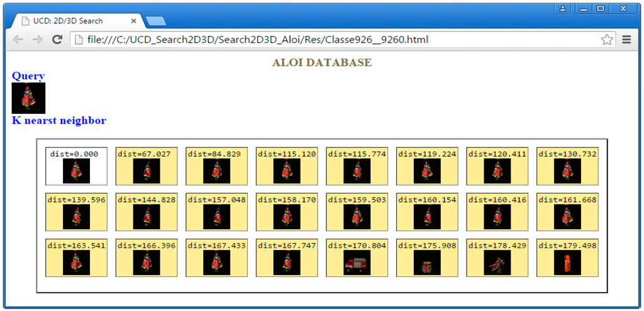The height and width of the screenshot is (311, 644).
Task: Click the dist=170.804 label text
Action: [x=357, y=246]
